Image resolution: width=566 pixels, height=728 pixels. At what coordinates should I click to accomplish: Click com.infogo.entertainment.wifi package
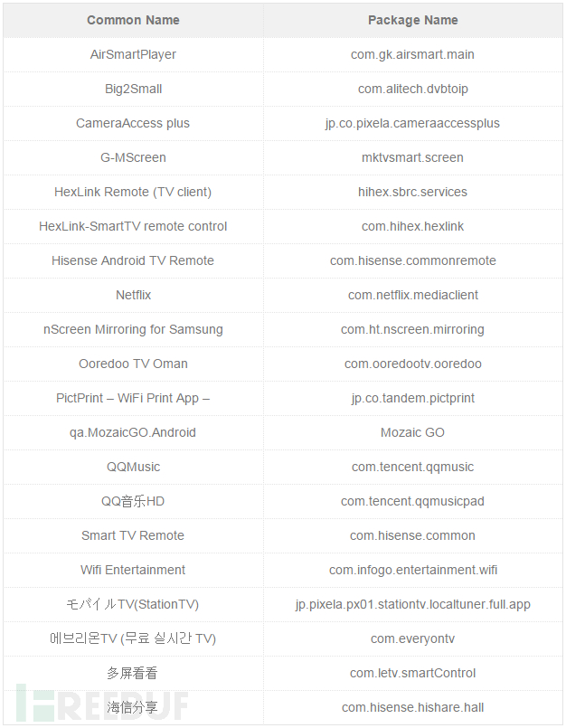pyautogui.click(x=413, y=570)
